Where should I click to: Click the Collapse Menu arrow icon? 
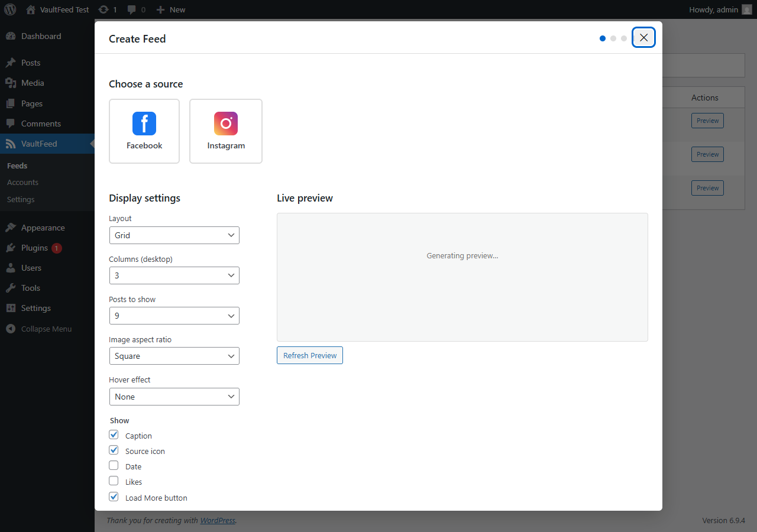11,329
